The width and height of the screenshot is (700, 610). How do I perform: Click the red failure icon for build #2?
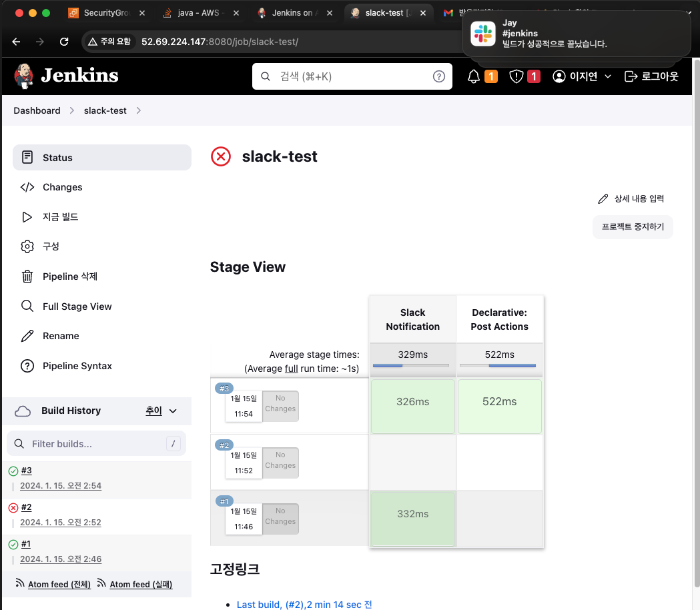[x=13, y=508]
